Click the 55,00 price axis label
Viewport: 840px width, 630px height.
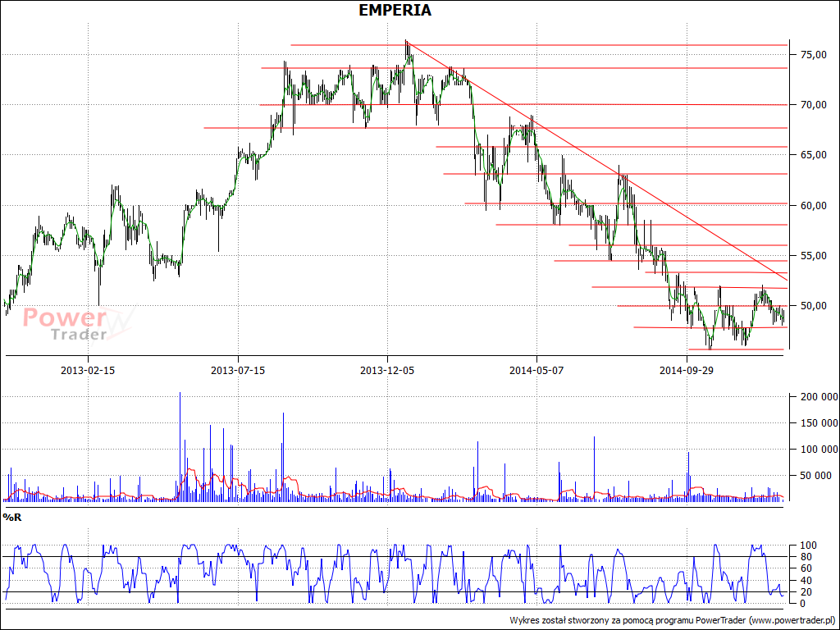(813, 256)
